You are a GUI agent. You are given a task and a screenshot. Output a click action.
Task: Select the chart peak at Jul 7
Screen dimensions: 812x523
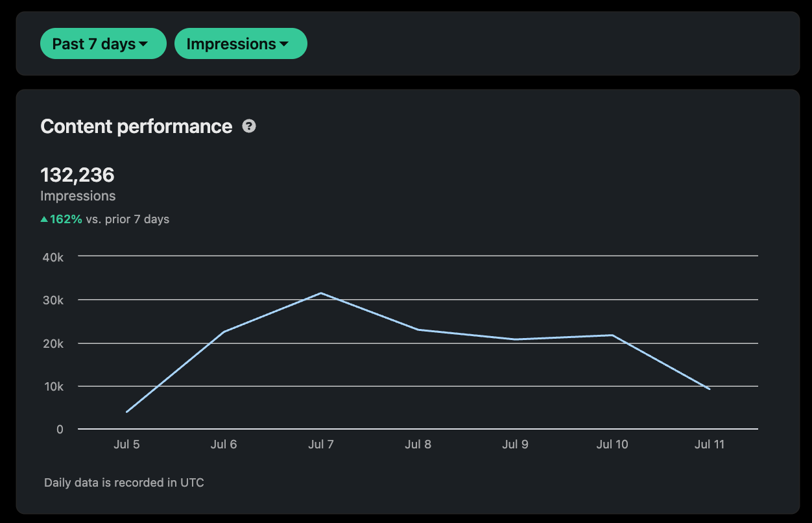[x=321, y=293]
